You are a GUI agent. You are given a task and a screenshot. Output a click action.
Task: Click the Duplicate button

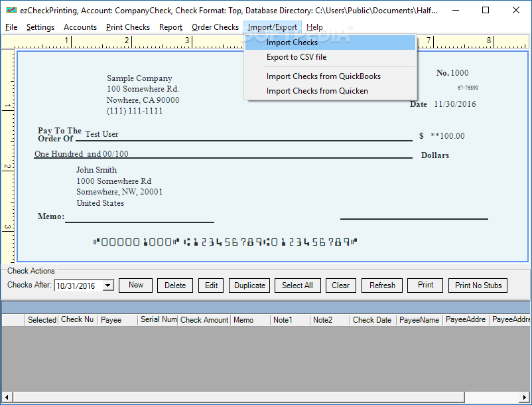tap(249, 285)
